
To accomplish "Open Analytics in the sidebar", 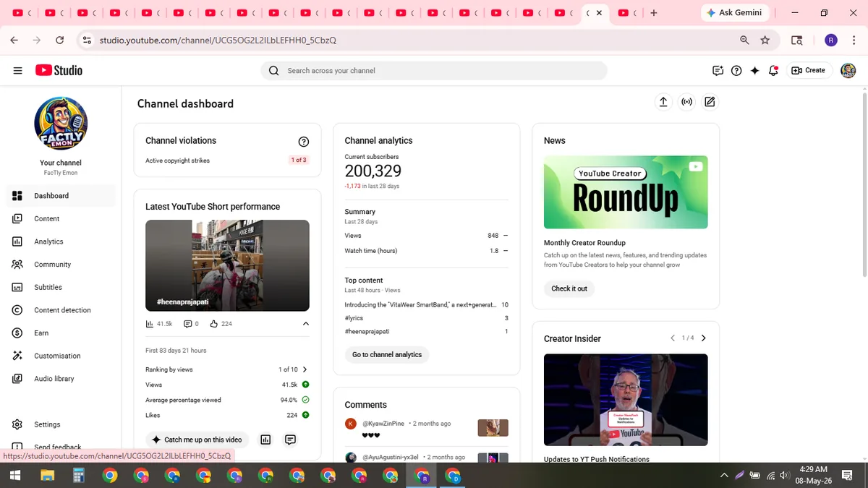I will (x=61, y=241).
